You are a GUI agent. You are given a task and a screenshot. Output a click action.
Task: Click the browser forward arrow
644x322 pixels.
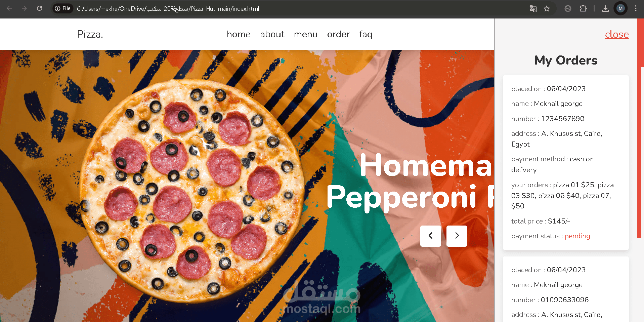pos(24,8)
